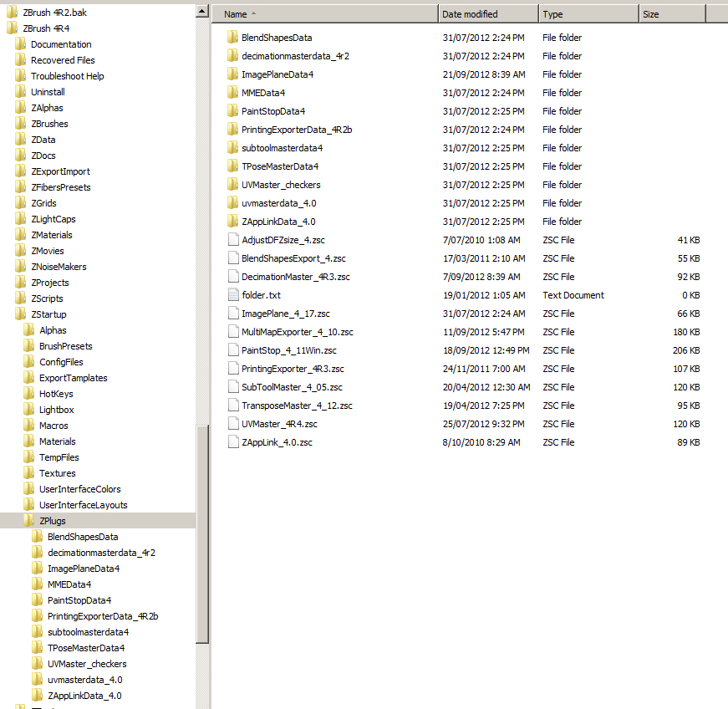728x709 pixels.
Task: Select Troubleshoot Help in folder tree
Action: (x=68, y=76)
